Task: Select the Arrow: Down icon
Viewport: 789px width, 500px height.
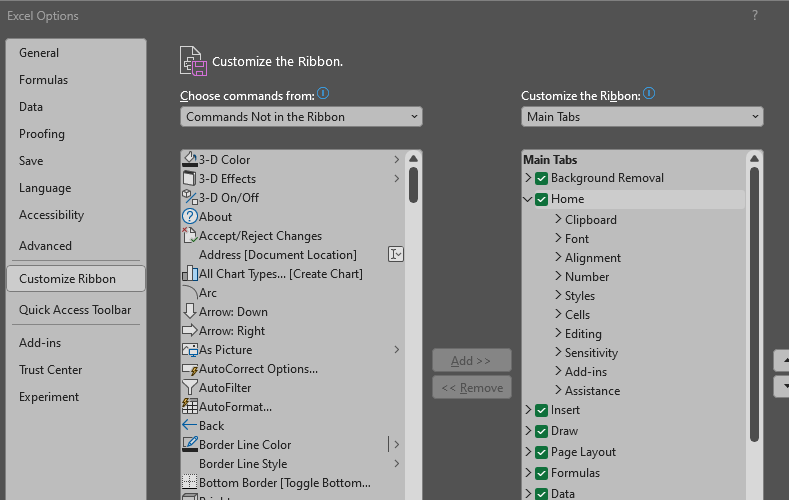Action: (x=190, y=311)
